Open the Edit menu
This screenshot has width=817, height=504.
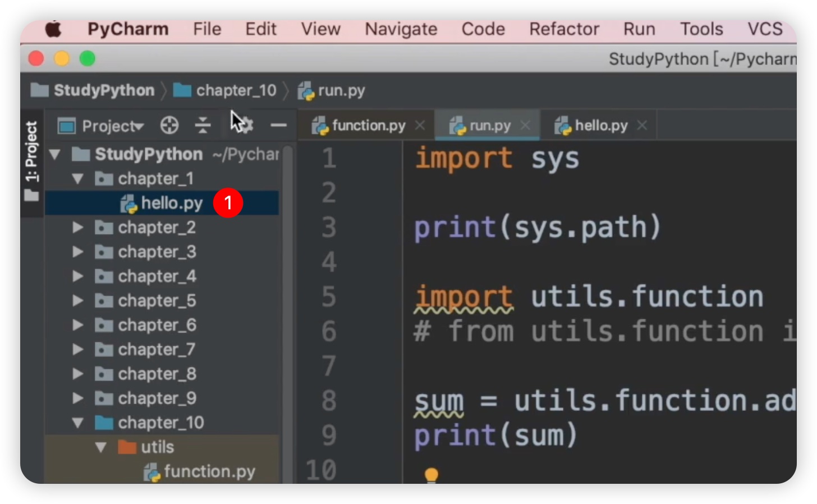pos(261,29)
